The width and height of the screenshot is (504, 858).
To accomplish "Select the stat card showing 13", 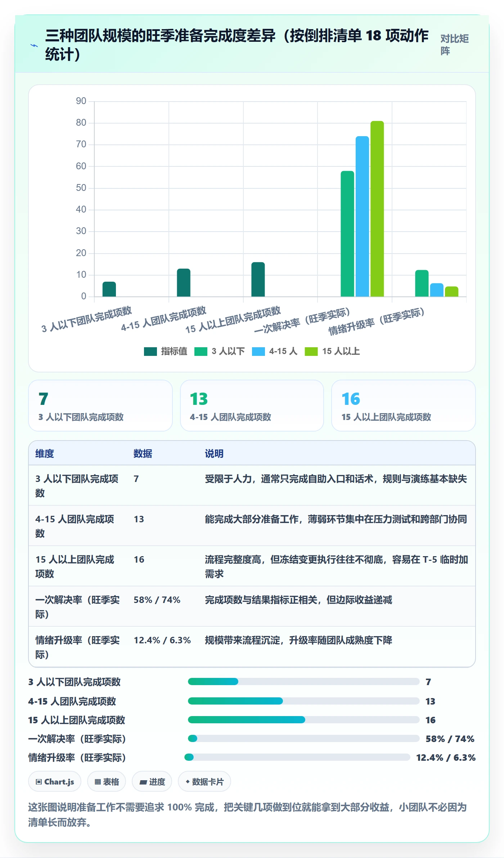I will pos(252,406).
